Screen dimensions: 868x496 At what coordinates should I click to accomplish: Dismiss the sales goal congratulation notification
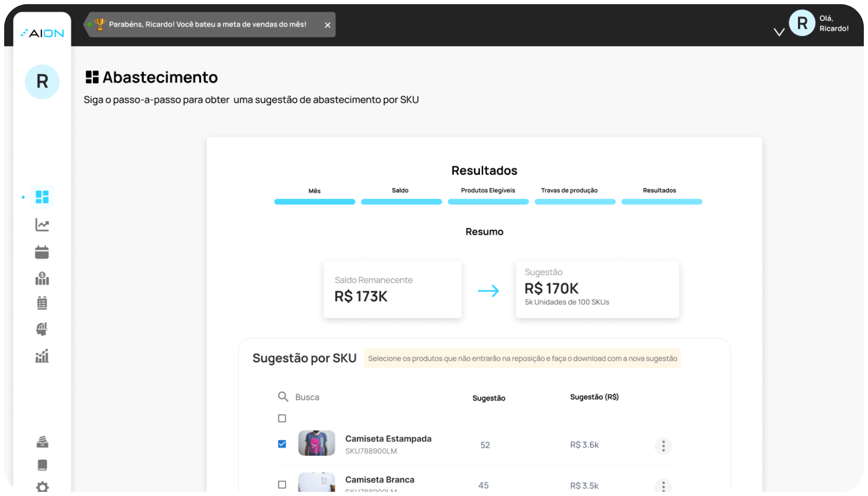[328, 25]
